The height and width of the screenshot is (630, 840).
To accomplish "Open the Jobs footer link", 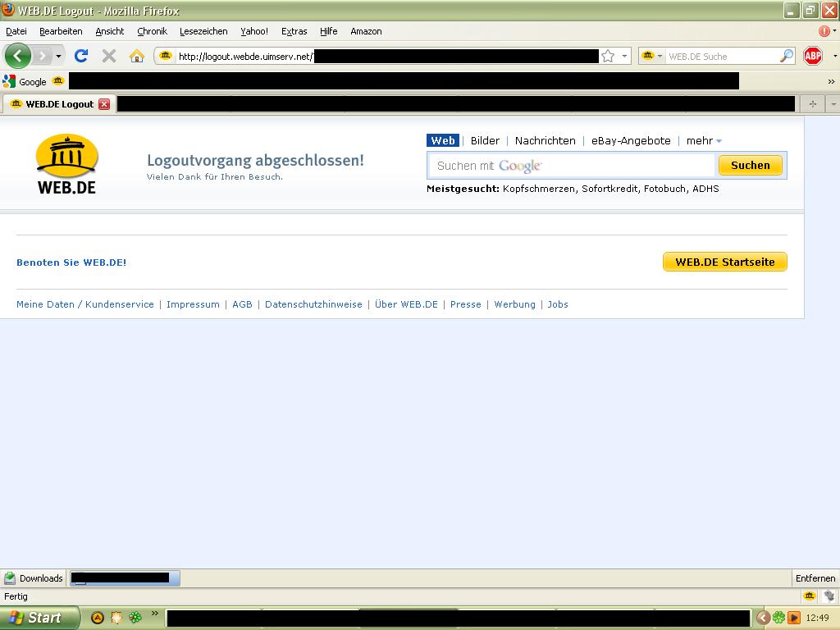I will 558,304.
